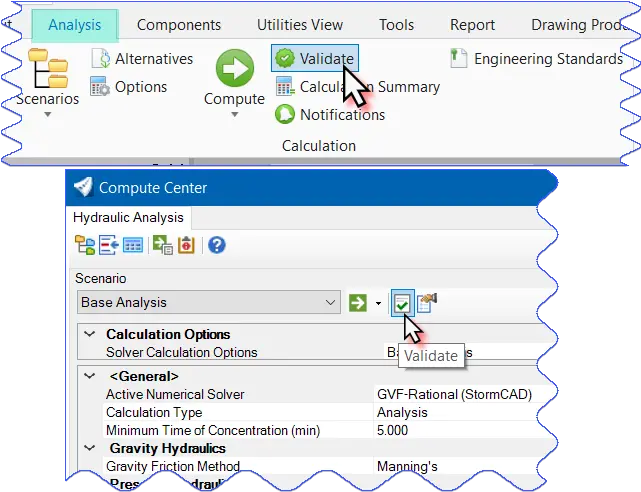Expand the dropdown arrow under Compute

(x=234, y=114)
